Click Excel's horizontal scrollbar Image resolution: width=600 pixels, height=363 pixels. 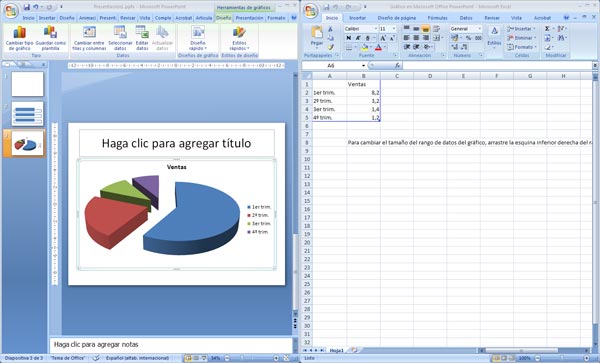522,350
